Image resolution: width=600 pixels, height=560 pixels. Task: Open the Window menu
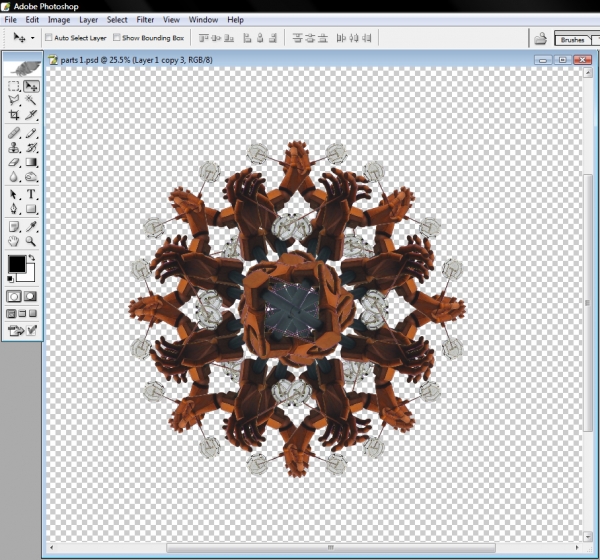coord(203,20)
